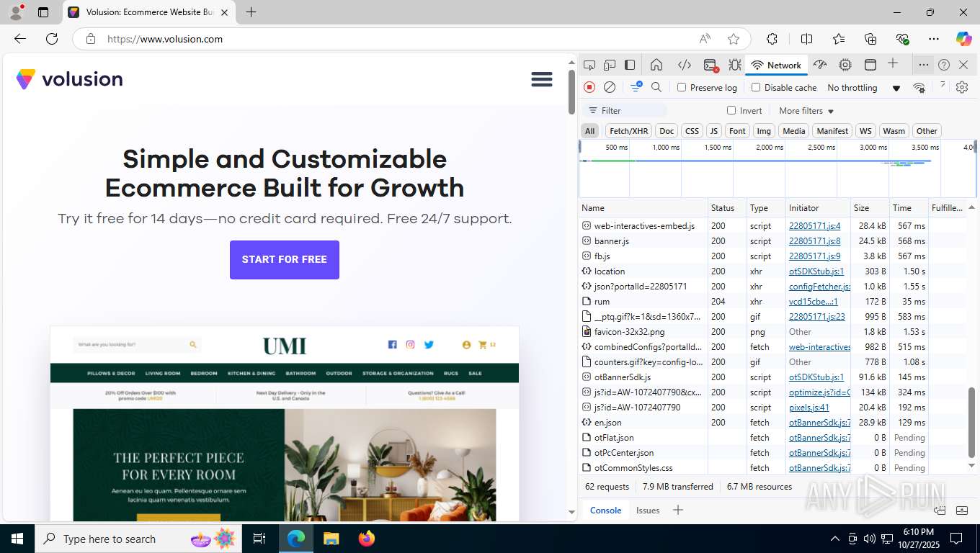Clear the network log
This screenshot has width=980, height=553.
610,87
